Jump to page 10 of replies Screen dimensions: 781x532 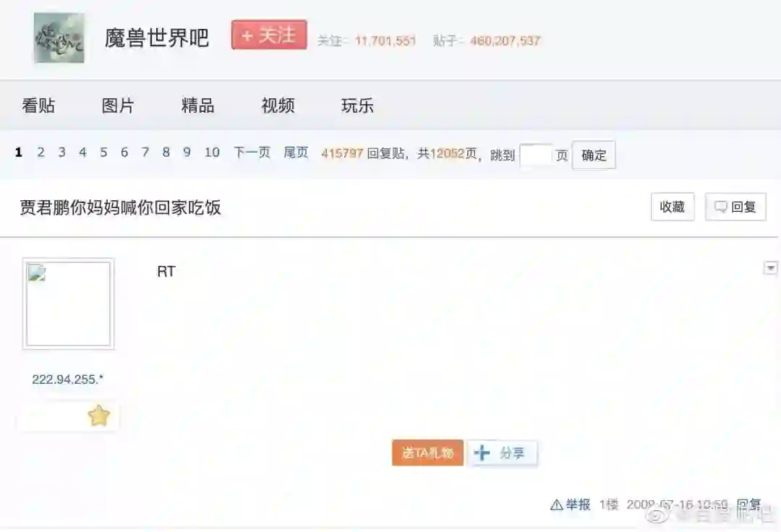(x=212, y=153)
